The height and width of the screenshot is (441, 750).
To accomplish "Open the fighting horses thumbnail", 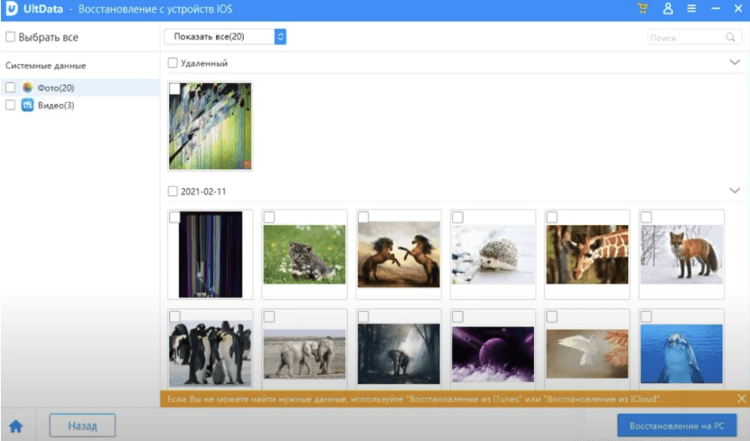I will pyautogui.click(x=398, y=254).
